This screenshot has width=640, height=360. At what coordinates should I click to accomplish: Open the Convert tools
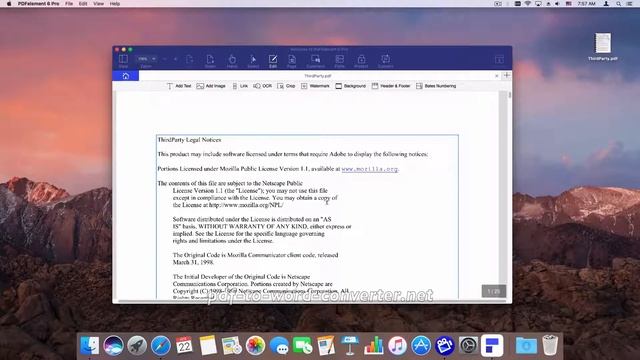coord(385,61)
